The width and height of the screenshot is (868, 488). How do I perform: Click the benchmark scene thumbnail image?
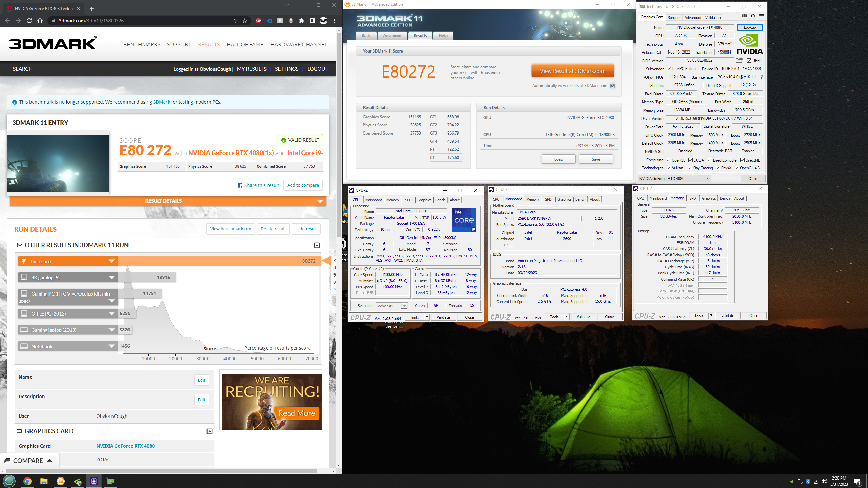58,164
